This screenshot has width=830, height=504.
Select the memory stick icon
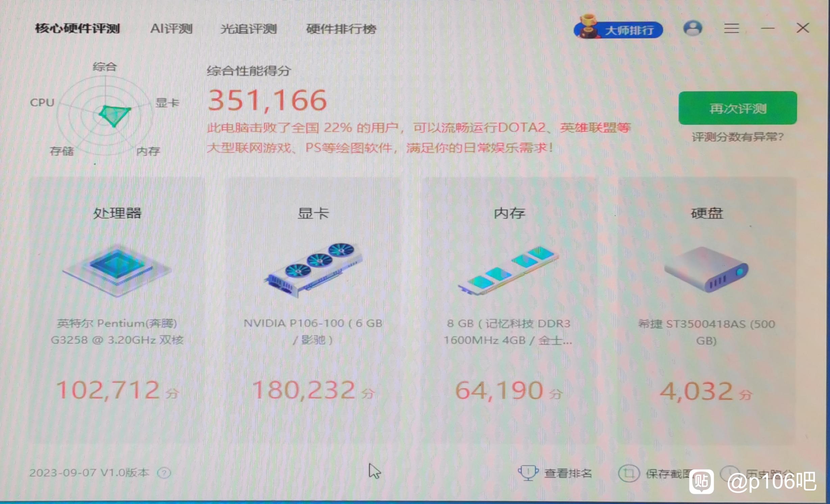coord(509,270)
